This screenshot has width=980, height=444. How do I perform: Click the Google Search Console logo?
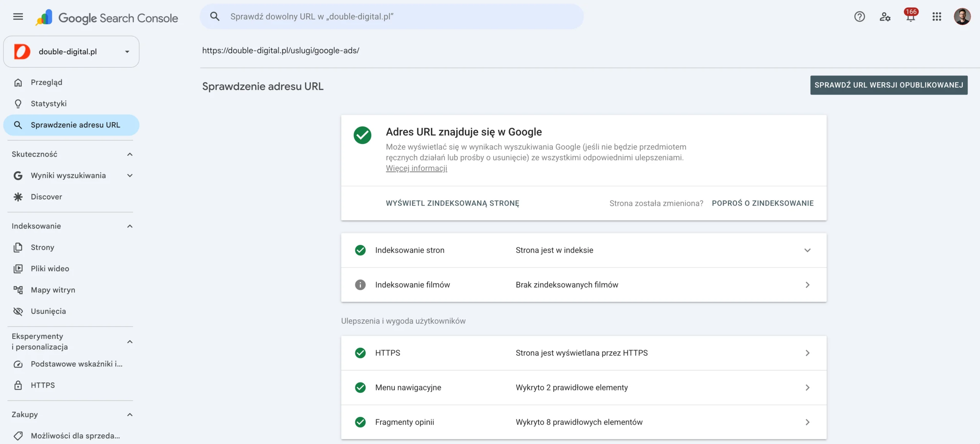pyautogui.click(x=107, y=18)
